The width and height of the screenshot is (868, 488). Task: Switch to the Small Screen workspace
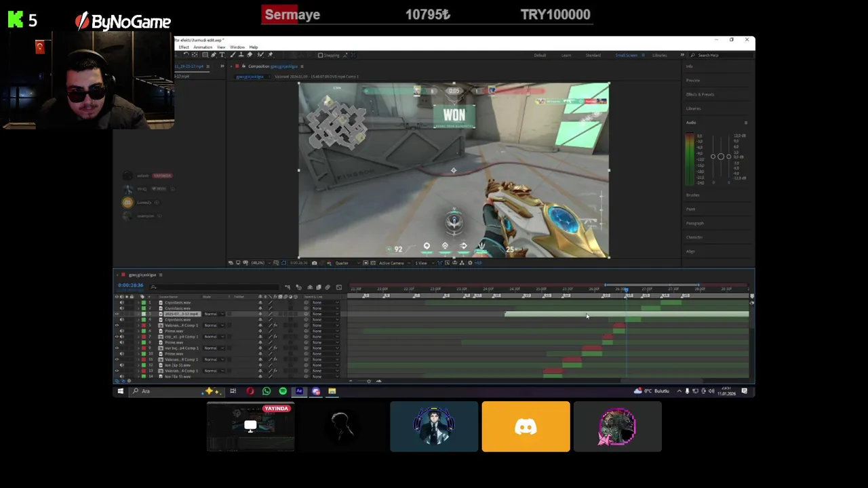pyautogui.click(x=626, y=55)
